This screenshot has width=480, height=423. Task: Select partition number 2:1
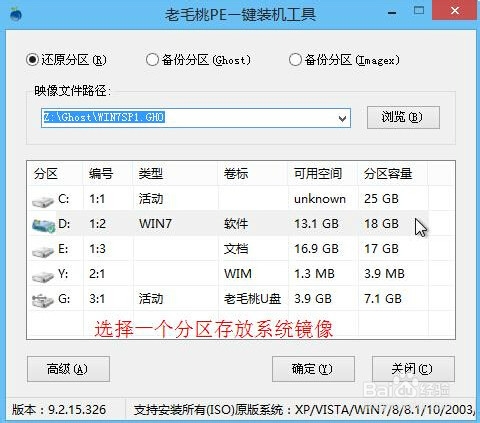pyautogui.click(x=97, y=274)
